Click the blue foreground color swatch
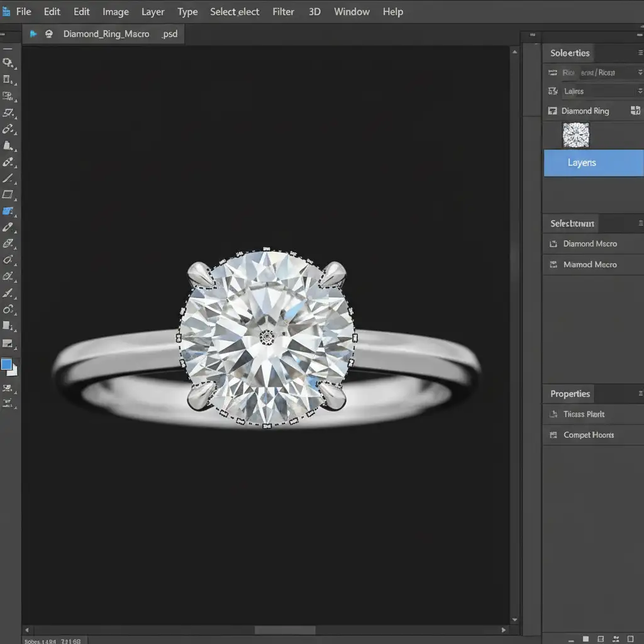Image resolution: width=644 pixels, height=644 pixels. 7,364
